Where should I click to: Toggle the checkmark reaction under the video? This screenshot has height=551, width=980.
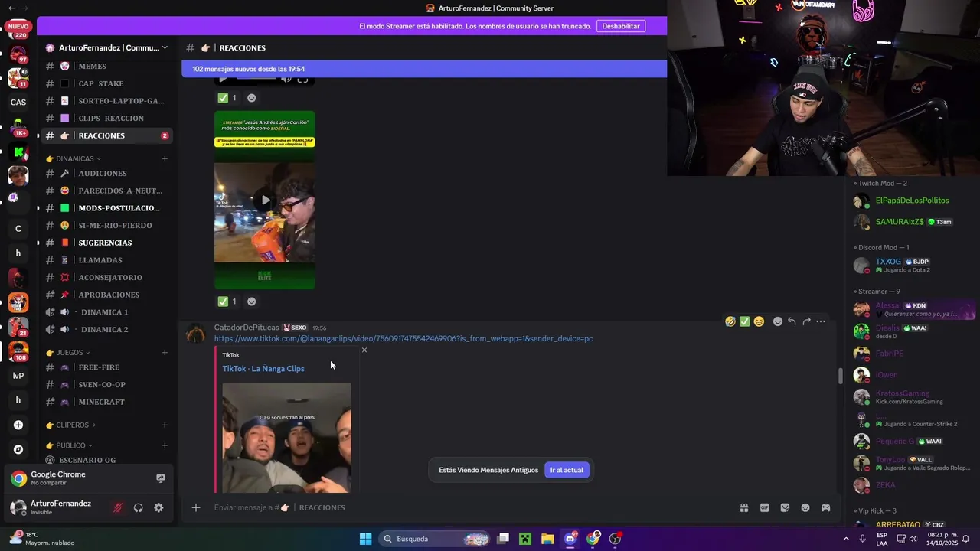point(227,302)
